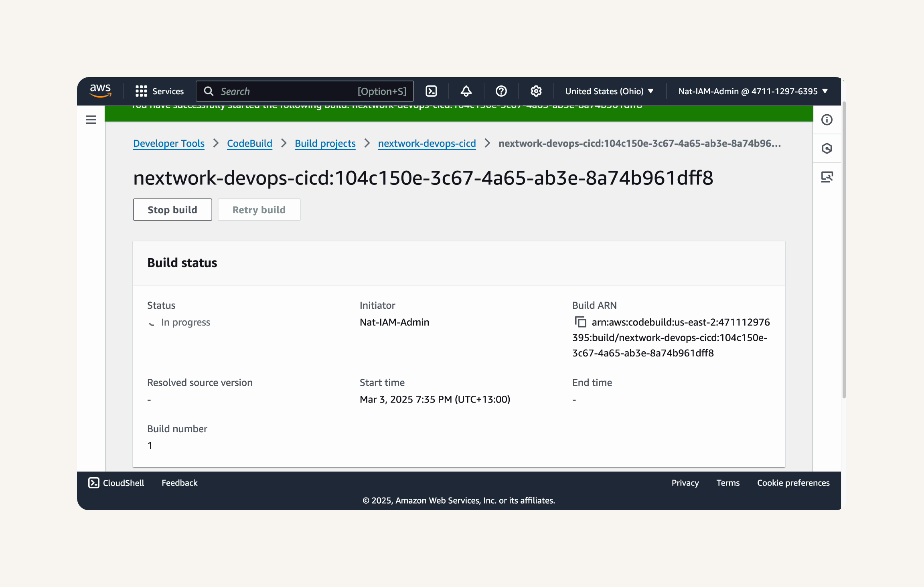The image size is (924, 587).
Task: Go to Developer Tools breadcrumb
Action: pyautogui.click(x=169, y=143)
